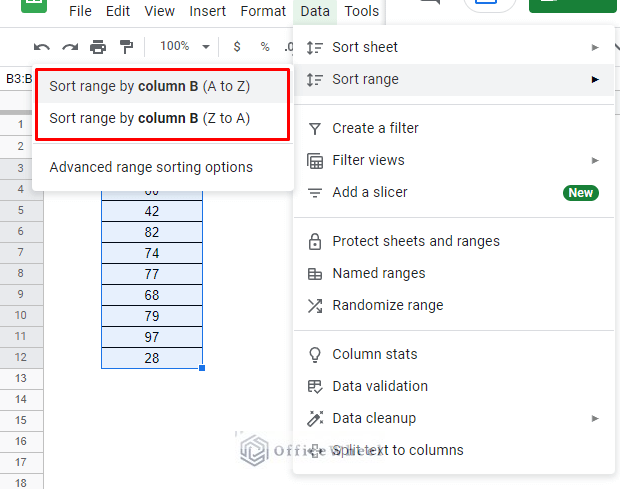This screenshot has height=489, width=620.
Task: Open the View menu
Action: point(159,11)
